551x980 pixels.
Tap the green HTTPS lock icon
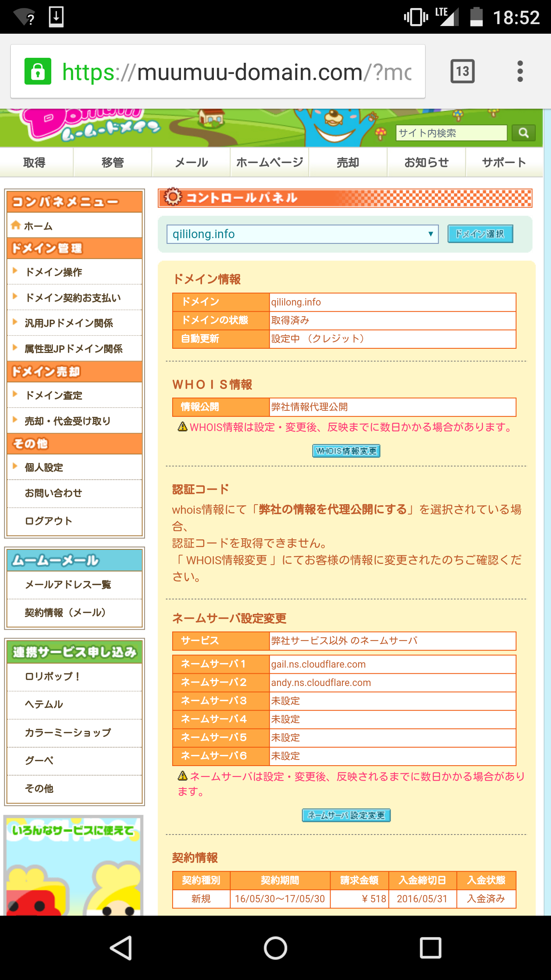click(38, 71)
